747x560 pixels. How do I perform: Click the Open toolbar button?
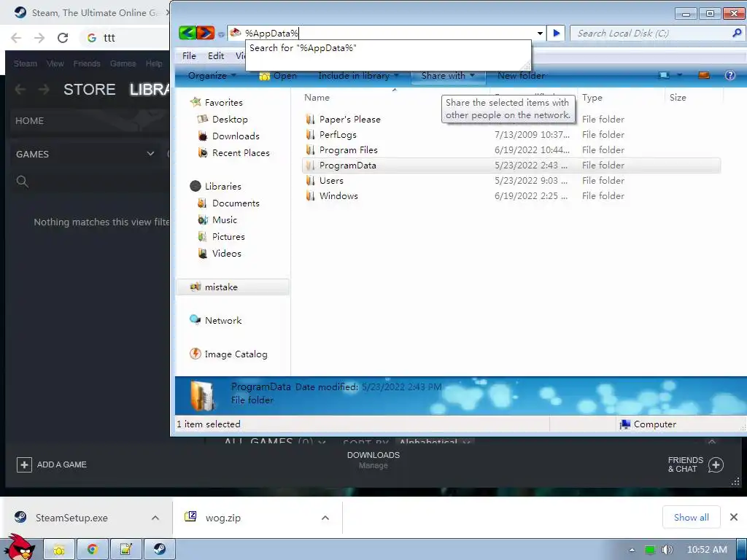(x=278, y=76)
